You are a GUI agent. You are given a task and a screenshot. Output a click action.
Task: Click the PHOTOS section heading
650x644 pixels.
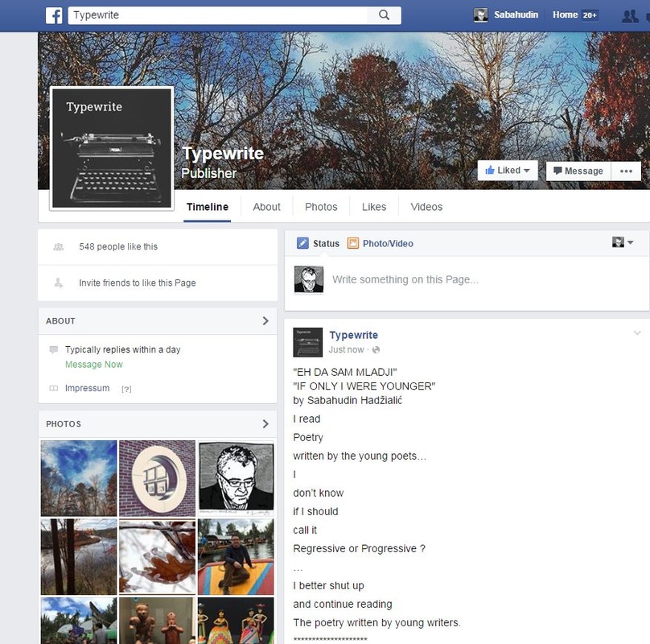[x=64, y=423]
